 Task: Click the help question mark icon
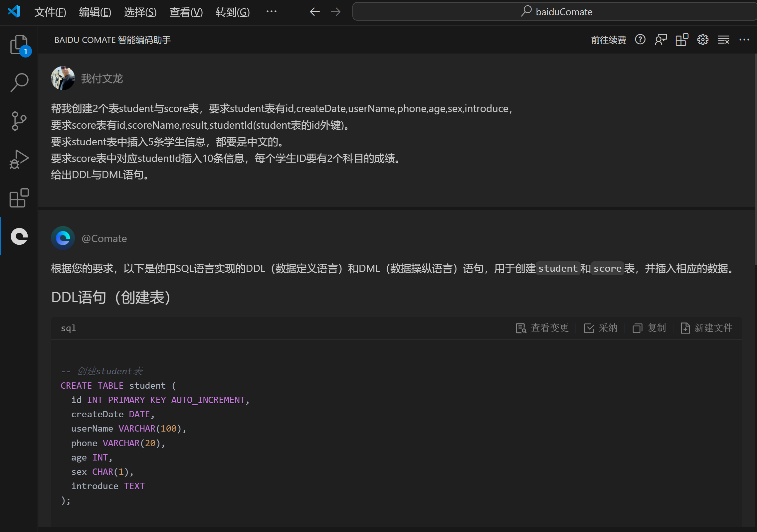coord(640,40)
